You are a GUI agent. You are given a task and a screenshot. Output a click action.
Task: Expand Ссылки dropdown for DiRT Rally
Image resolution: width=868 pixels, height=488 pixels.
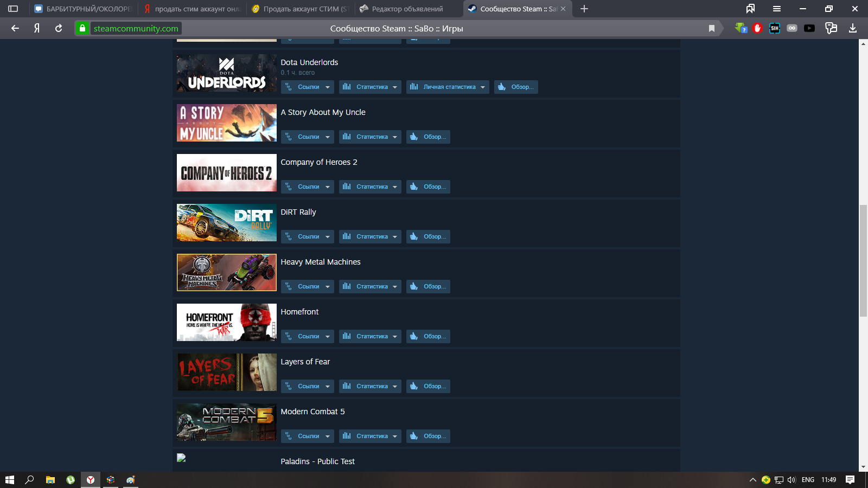pyautogui.click(x=308, y=236)
